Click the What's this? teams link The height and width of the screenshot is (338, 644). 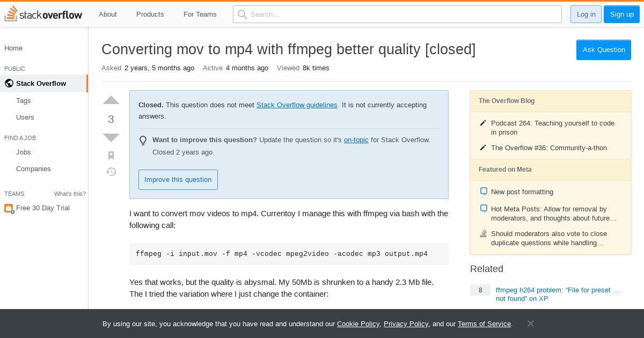[70, 194]
